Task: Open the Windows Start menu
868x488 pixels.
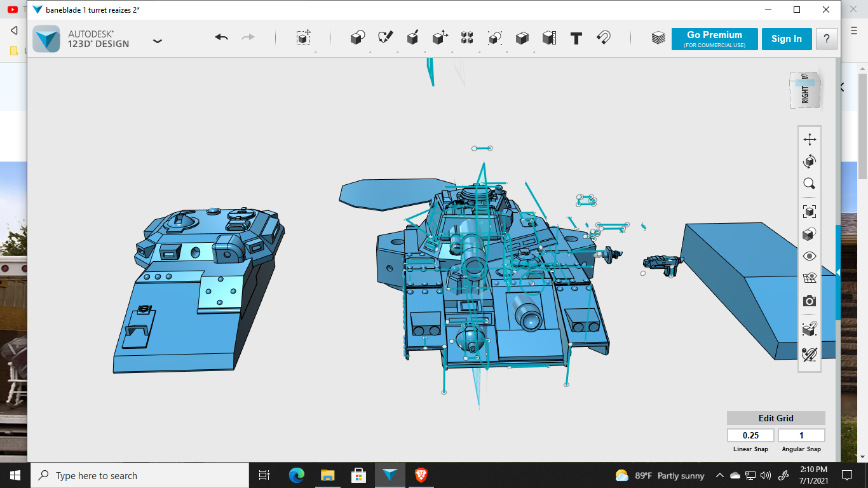Action: click(x=15, y=475)
